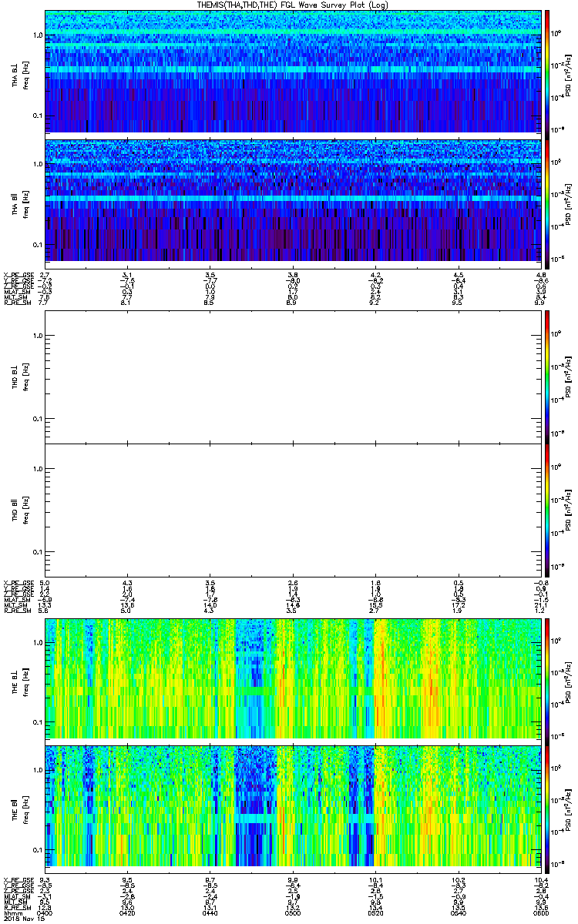
Task: Click the THA B∥ spectrogram panel
Action: coord(292,200)
